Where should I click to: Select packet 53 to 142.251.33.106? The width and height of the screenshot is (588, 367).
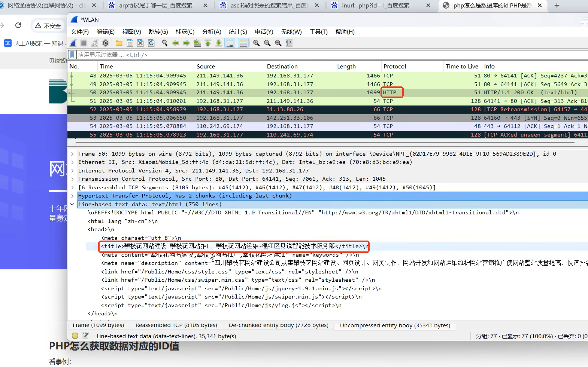click(328, 118)
